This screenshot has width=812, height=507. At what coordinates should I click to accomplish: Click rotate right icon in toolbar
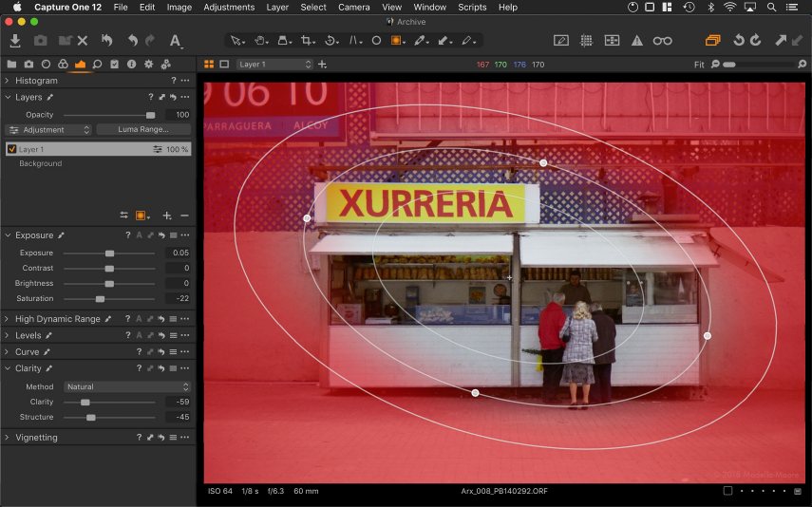(756, 41)
